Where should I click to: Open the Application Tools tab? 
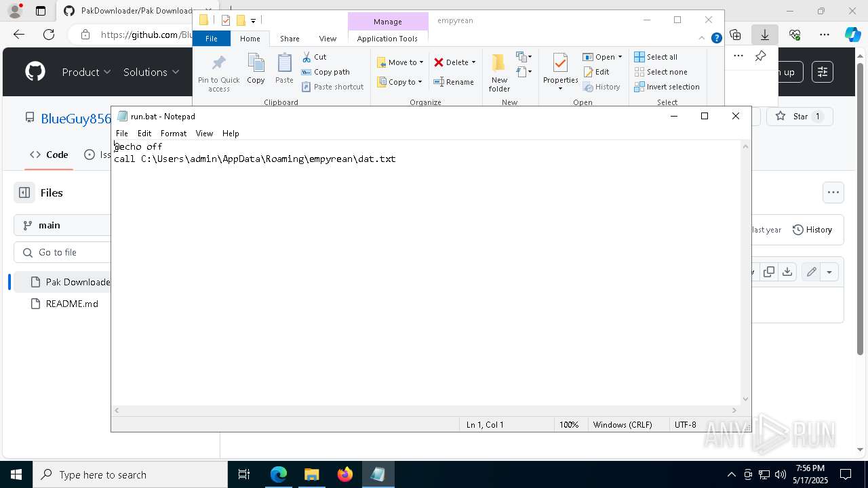(387, 39)
